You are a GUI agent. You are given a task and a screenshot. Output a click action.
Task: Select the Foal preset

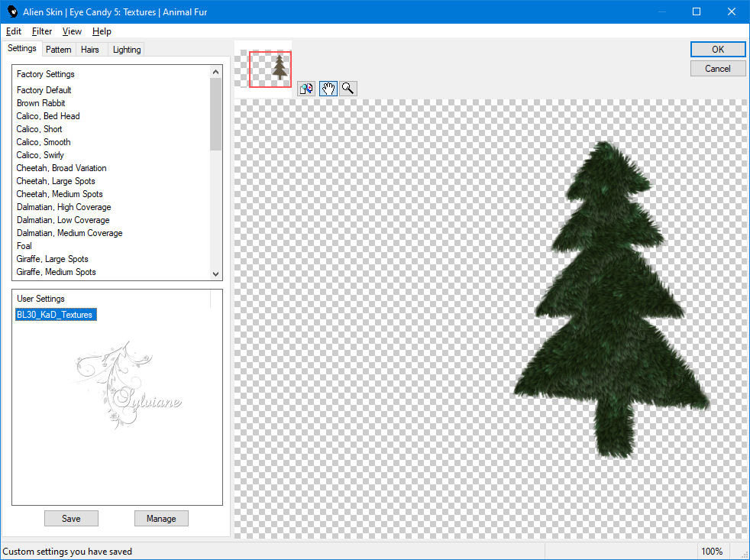tap(24, 245)
